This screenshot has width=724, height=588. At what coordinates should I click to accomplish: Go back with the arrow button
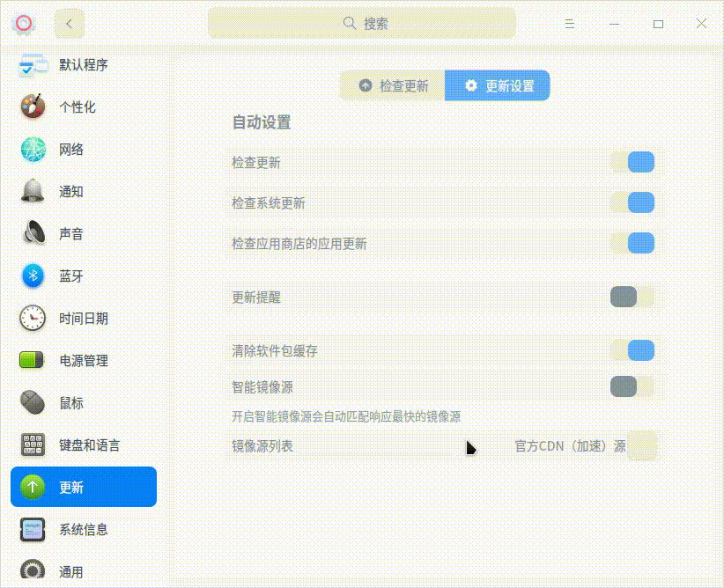(70, 24)
